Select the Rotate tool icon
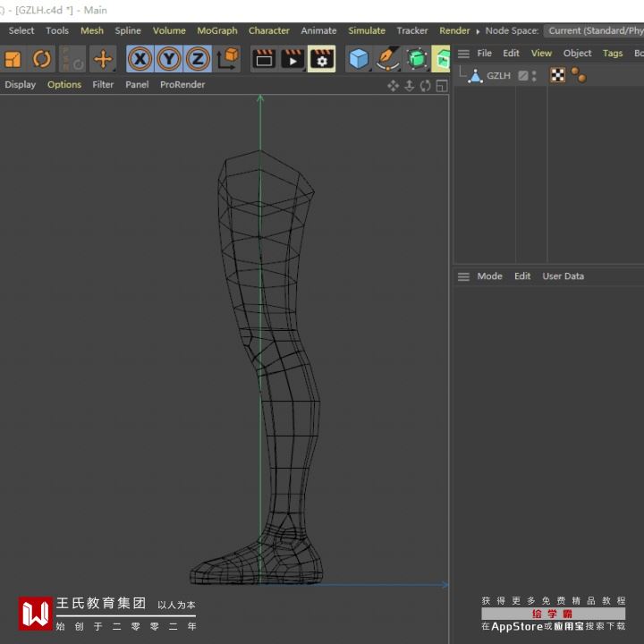Image resolution: width=644 pixels, height=644 pixels. [x=42, y=60]
